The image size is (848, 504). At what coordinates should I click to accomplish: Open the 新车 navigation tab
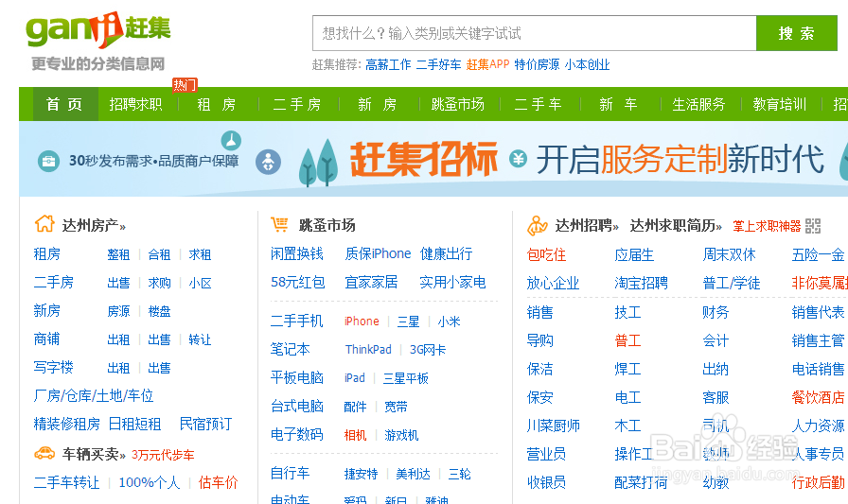[618, 104]
